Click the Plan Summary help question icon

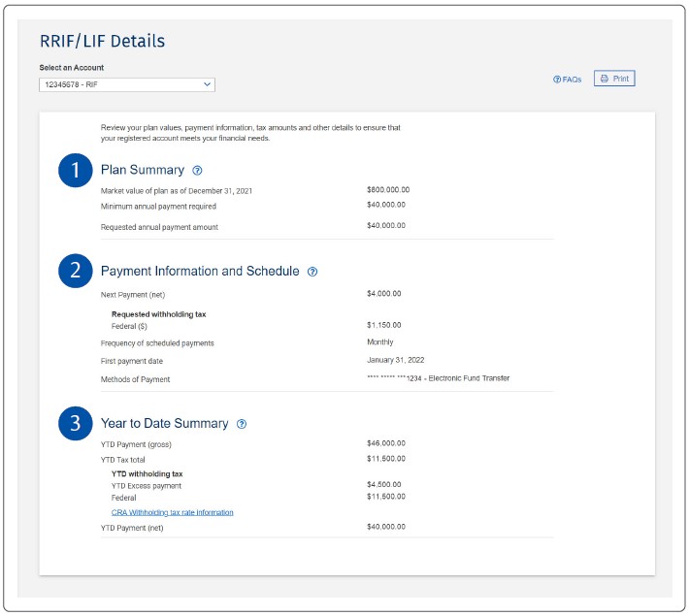pos(197,171)
